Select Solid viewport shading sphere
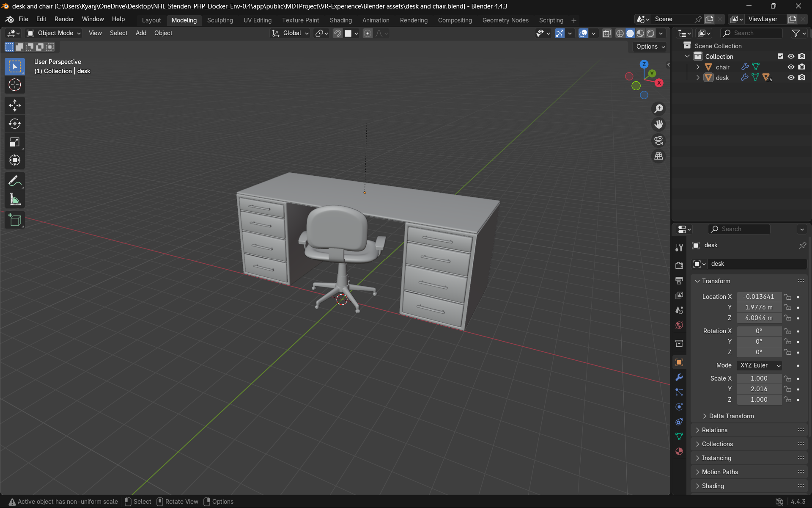This screenshot has width=812, height=508. tap(630, 33)
